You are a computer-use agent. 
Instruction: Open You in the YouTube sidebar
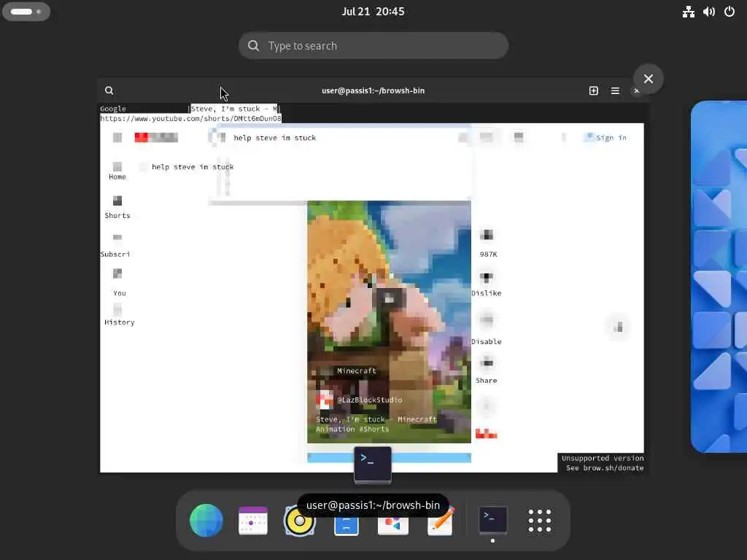(x=118, y=283)
